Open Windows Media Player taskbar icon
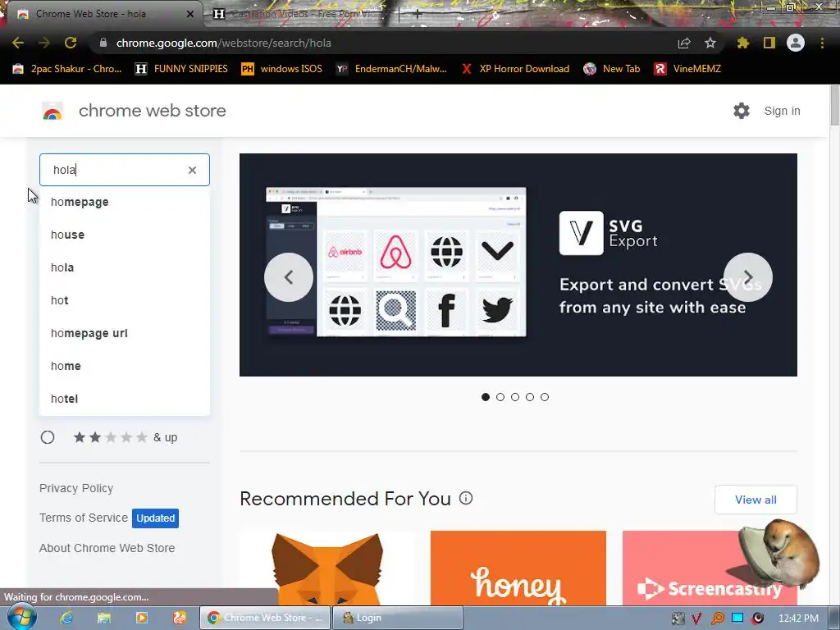Image resolution: width=840 pixels, height=630 pixels. (x=141, y=618)
